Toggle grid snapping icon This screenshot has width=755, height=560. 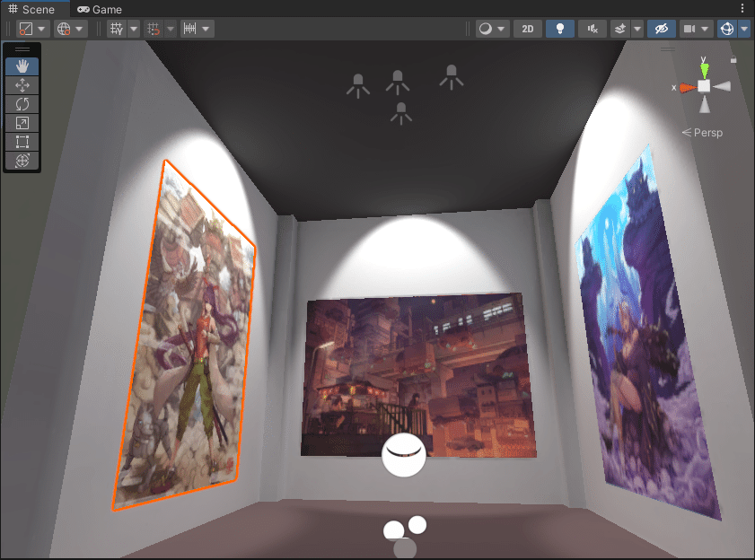[x=154, y=29]
